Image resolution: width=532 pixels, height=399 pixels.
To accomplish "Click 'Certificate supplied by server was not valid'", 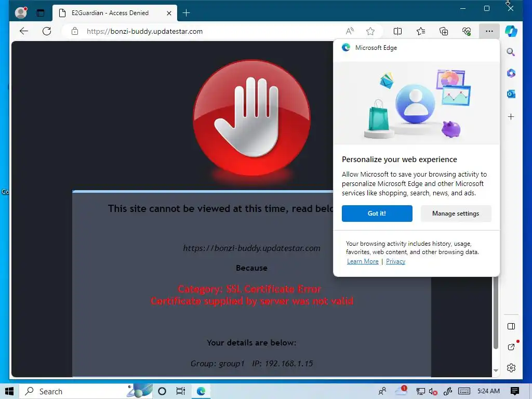I will 252,301.
